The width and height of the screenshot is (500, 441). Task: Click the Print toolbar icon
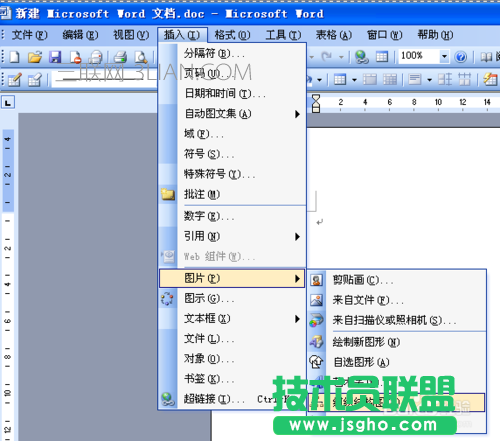pyautogui.click(x=120, y=57)
